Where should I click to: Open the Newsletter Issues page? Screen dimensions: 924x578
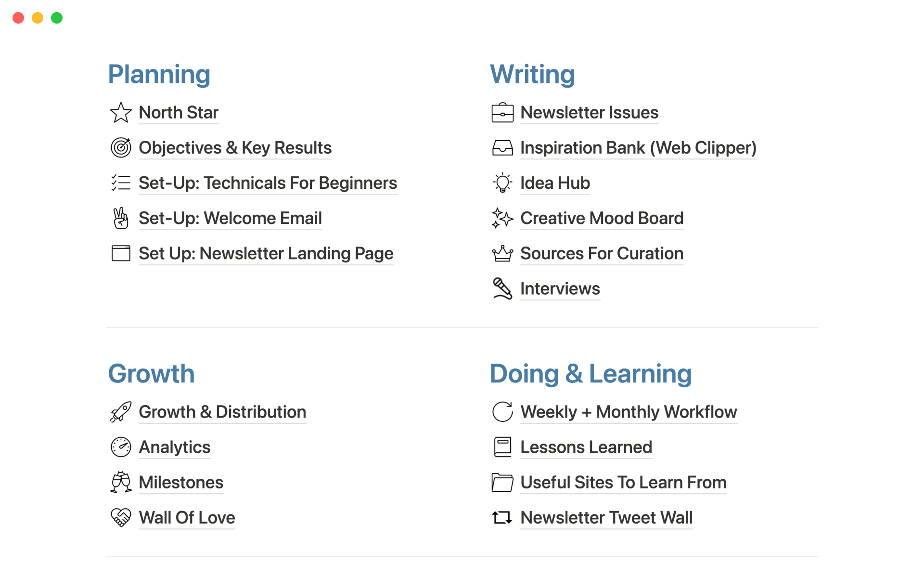coord(589,113)
